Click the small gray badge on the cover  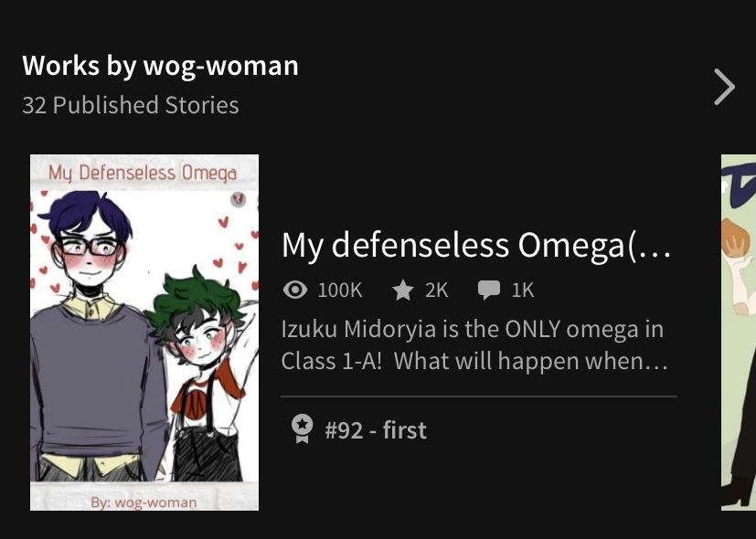[x=238, y=198]
